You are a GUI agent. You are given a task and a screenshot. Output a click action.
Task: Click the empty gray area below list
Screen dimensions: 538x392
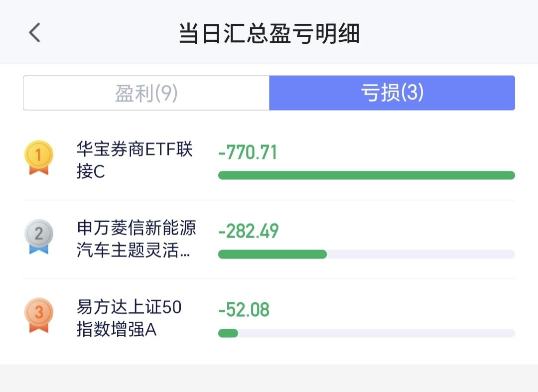coord(269,378)
